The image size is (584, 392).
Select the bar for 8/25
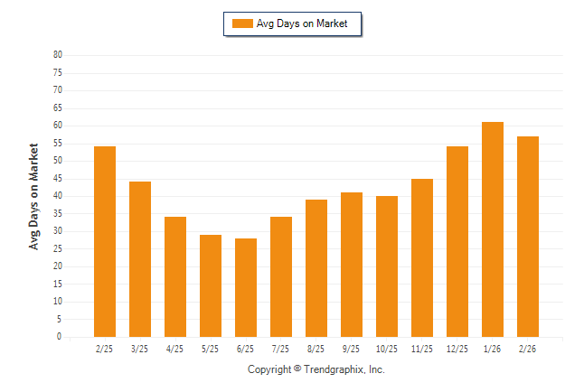point(316,268)
